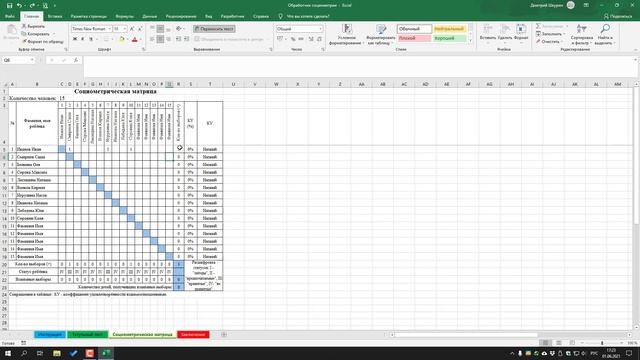640x360 pixels.
Task: Open Форматировать как таблицу gallery
Action: click(x=381, y=34)
